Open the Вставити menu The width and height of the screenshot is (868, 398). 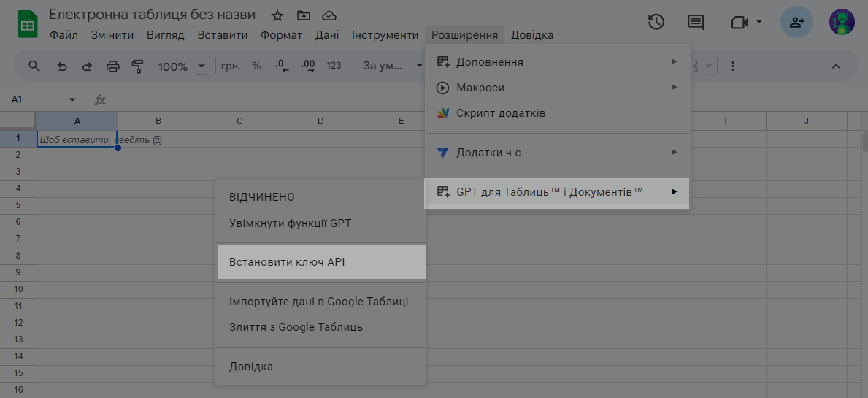point(223,35)
